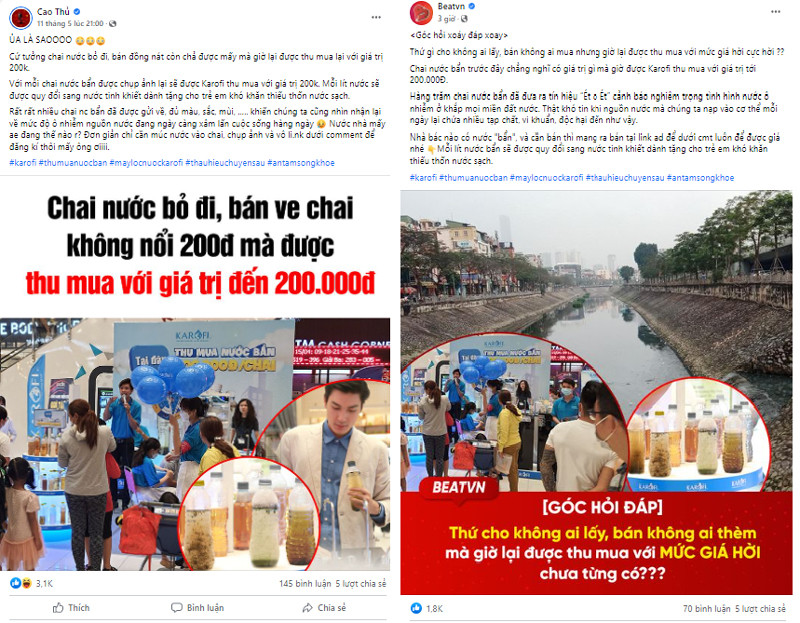
Task: Click the Bình luận comment button
Action: 197,608
